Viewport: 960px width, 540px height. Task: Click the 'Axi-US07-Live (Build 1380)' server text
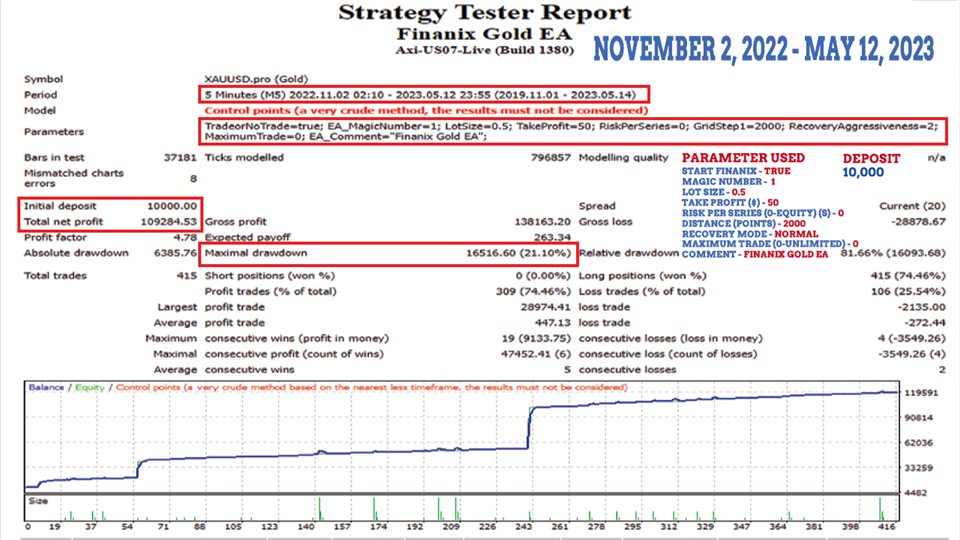pyautogui.click(x=484, y=50)
